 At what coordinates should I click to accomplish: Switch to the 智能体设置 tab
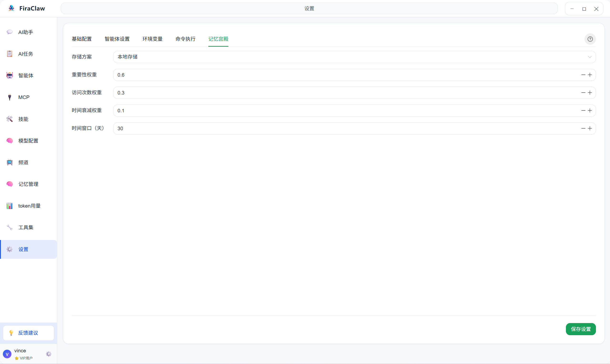tap(117, 39)
